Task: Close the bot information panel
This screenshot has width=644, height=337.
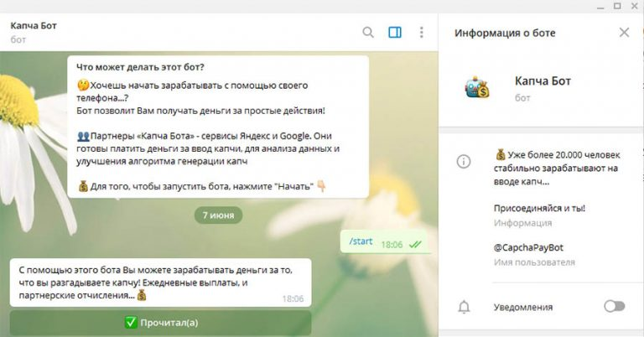Action: point(624,33)
